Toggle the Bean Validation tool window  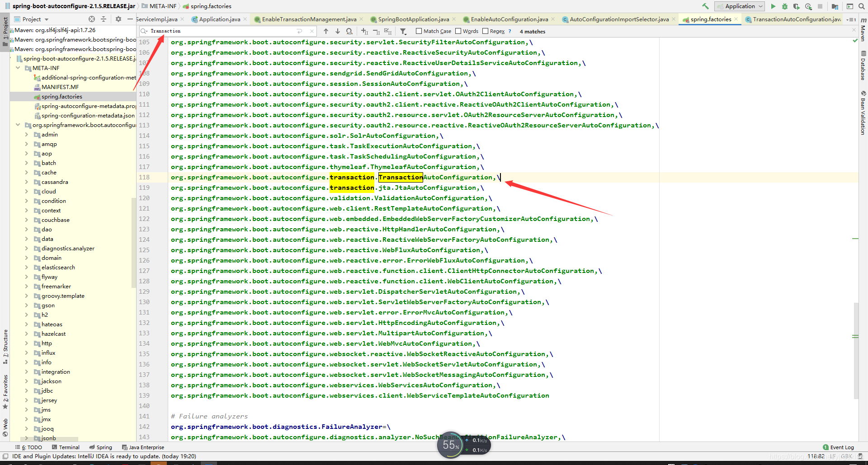(863, 113)
